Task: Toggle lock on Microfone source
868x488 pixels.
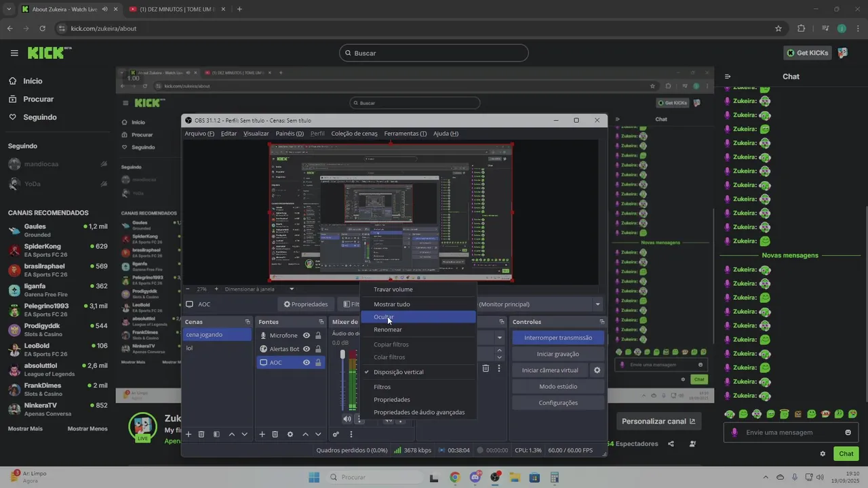Action: (318, 335)
